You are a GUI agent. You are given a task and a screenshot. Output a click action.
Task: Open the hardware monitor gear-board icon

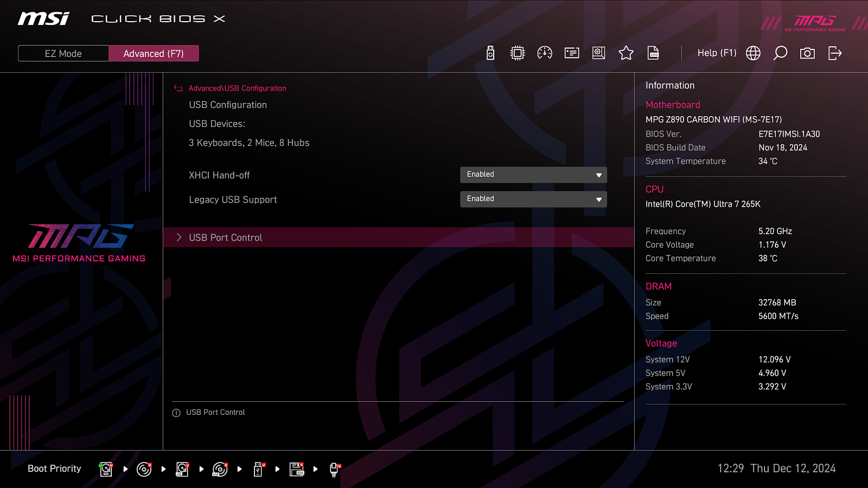[599, 53]
